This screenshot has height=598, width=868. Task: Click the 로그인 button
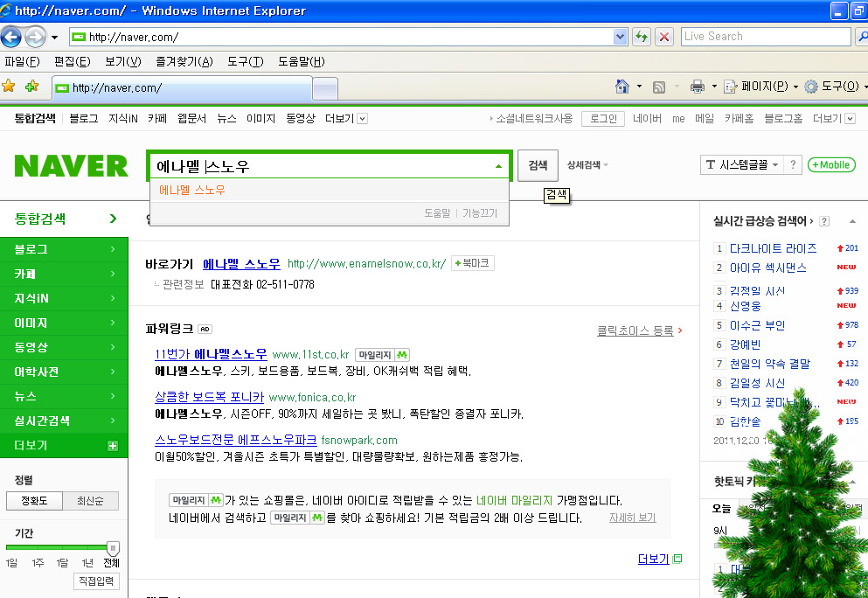[603, 119]
